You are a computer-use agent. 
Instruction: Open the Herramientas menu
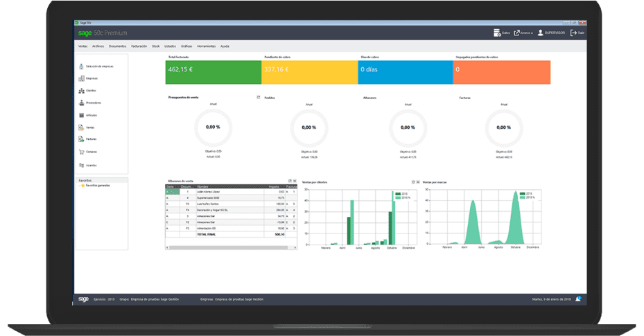coord(206,46)
